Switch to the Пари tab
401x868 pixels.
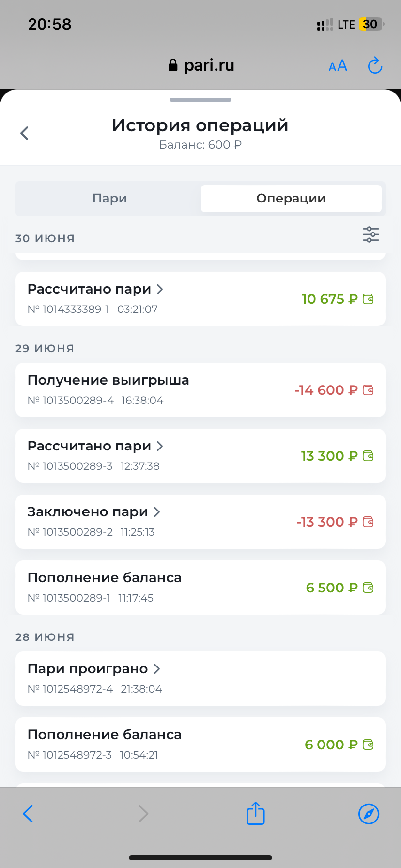click(x=109, y=199)
